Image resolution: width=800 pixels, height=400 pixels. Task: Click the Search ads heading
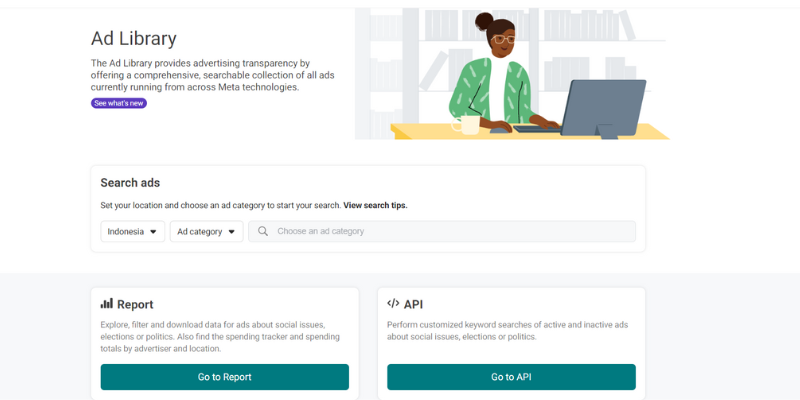click(130, 183)
